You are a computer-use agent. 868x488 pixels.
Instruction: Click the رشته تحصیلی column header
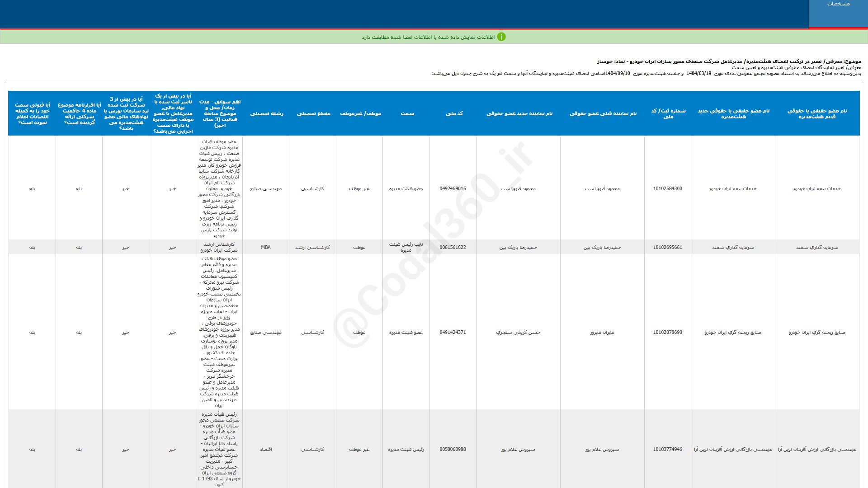click(x=267, y=113)
